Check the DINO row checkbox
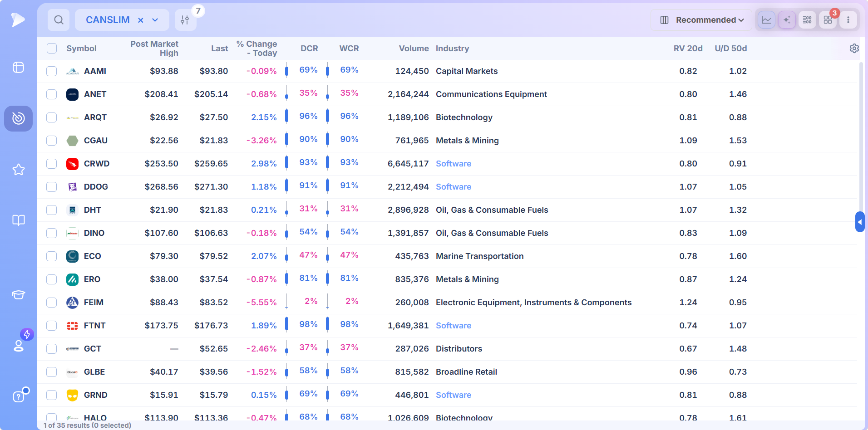The height and width of the screenshot is (430, 868). tap(52, 233)
